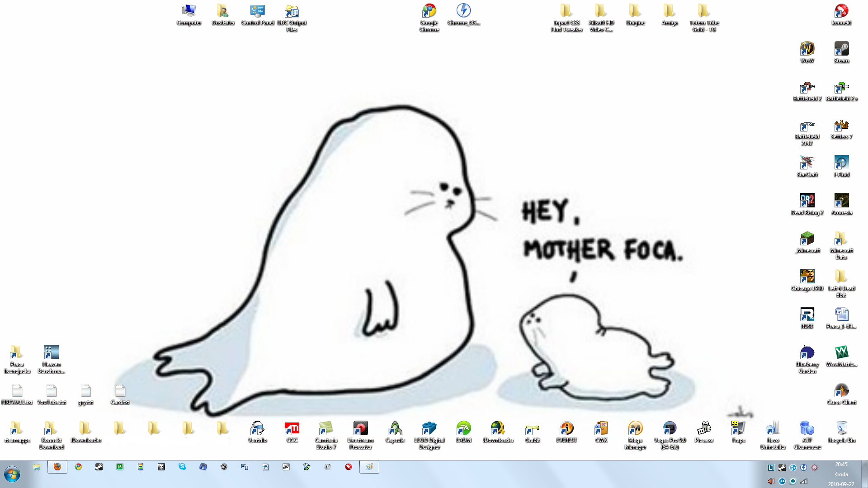Launch LEGO Digital Designer
868x488 pixels.
(x=429, y=436)
